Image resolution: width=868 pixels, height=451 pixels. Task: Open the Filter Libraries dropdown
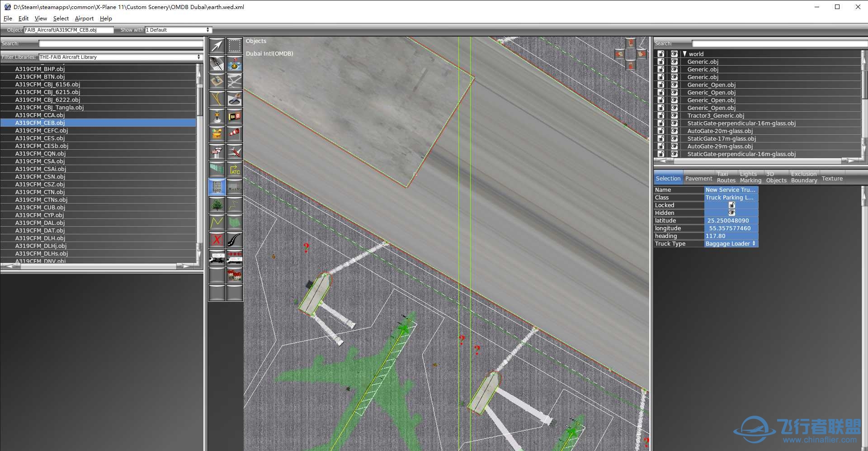coord(120,57)
